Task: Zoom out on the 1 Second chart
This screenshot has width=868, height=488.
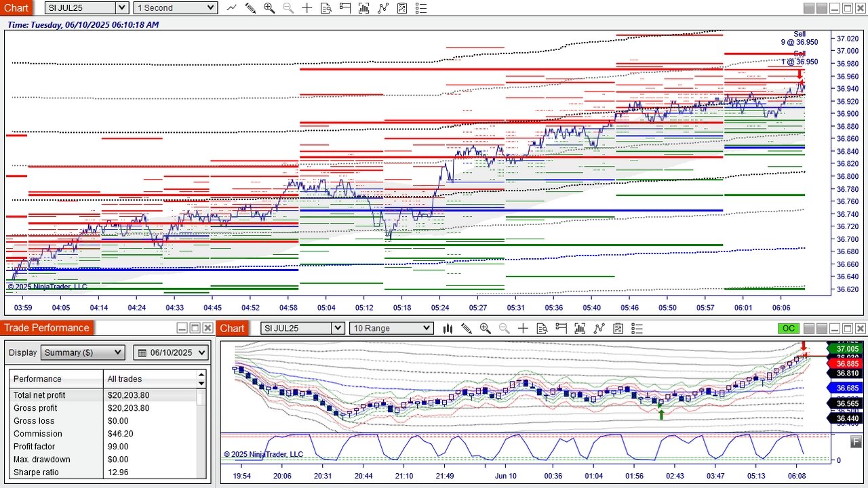Action: point(288,8)
